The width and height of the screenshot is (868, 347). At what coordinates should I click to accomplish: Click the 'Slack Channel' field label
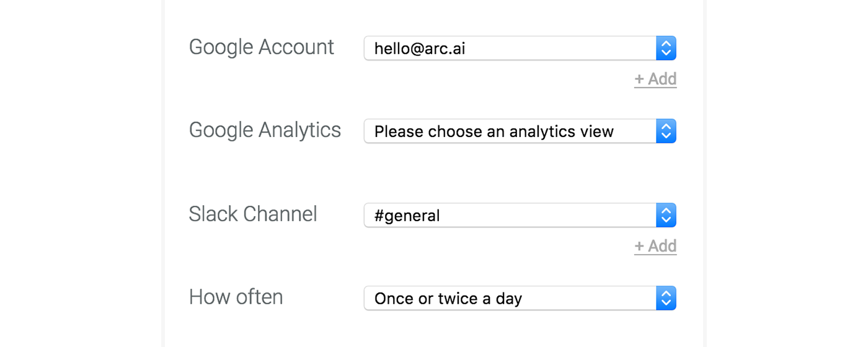point(253,214)
